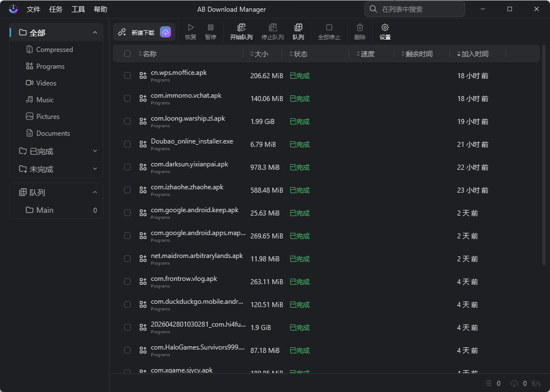The width and height of the screenshot is (550, 392).
Task: Open the Queues toolbar icon
Action: (298, 27)
